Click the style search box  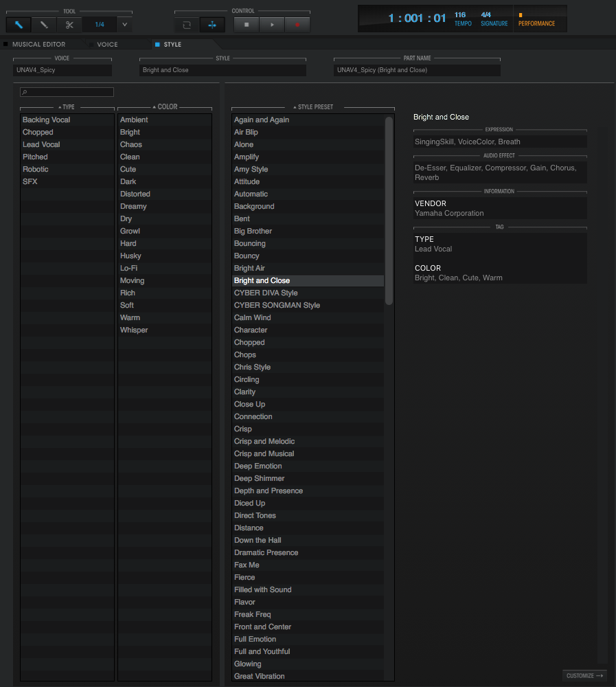point(67,92)
